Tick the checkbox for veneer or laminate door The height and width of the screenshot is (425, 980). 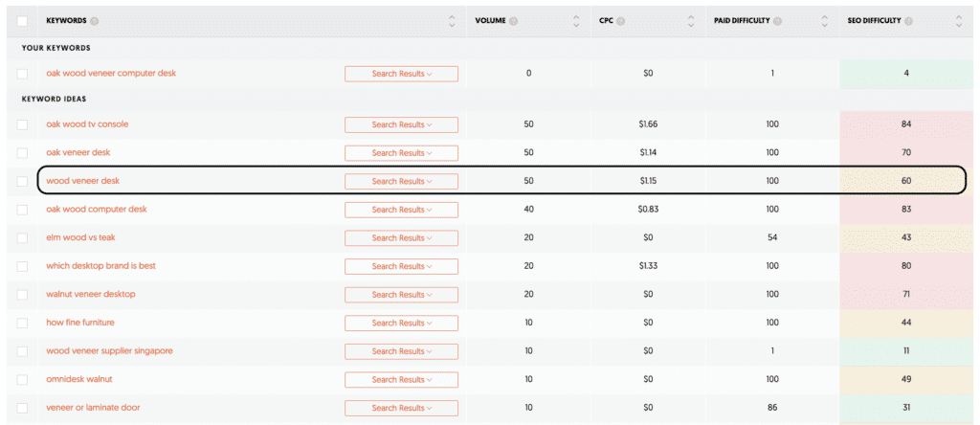click(x=22, y=408)
